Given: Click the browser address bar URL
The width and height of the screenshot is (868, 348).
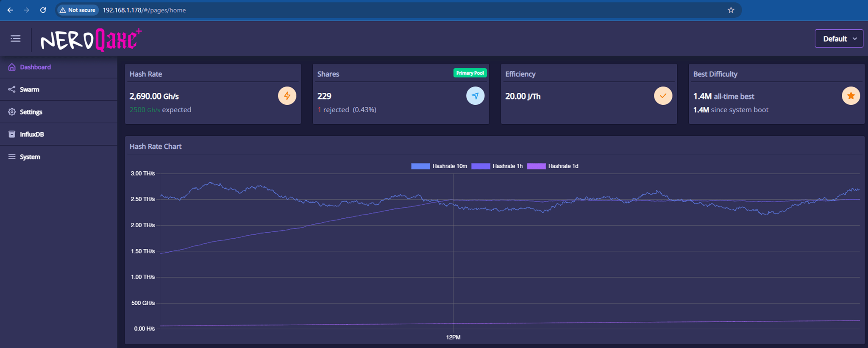Looking at the screenshot, I should click(x=144, y=10).
